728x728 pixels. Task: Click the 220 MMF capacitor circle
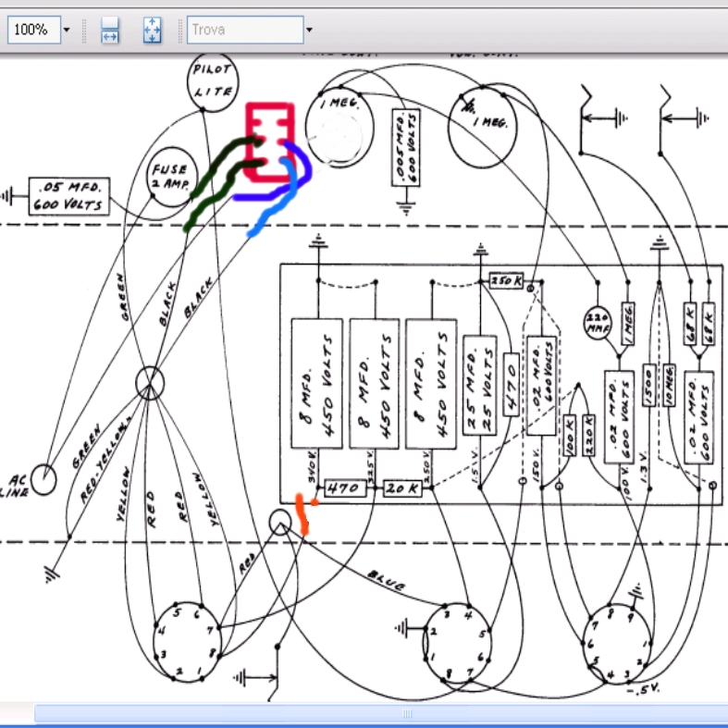(595, 321)
